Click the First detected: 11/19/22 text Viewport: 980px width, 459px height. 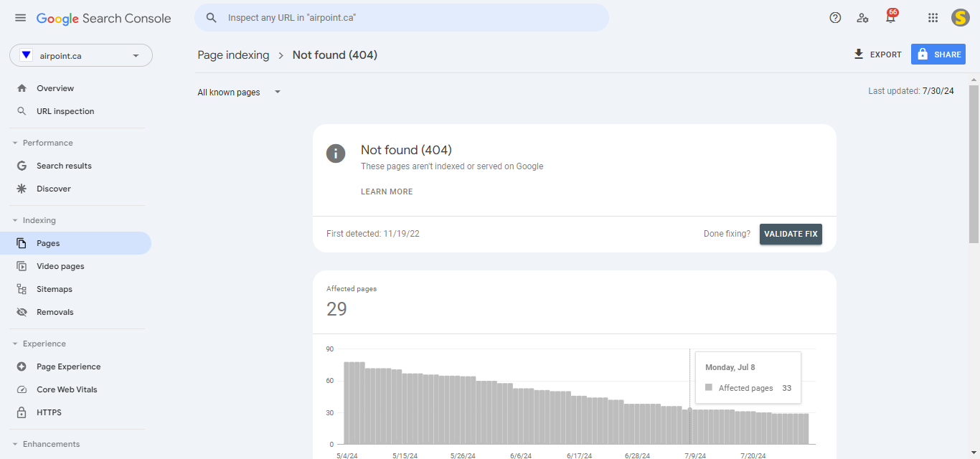click(373, 234)
